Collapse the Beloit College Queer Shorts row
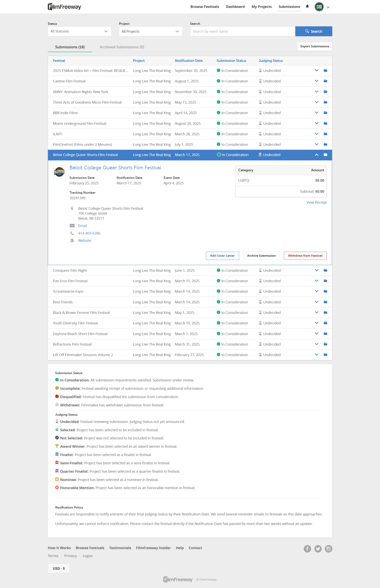 317,155
